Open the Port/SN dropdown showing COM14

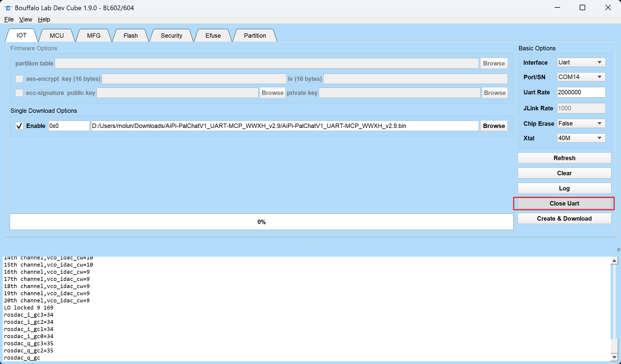(581, 77)
